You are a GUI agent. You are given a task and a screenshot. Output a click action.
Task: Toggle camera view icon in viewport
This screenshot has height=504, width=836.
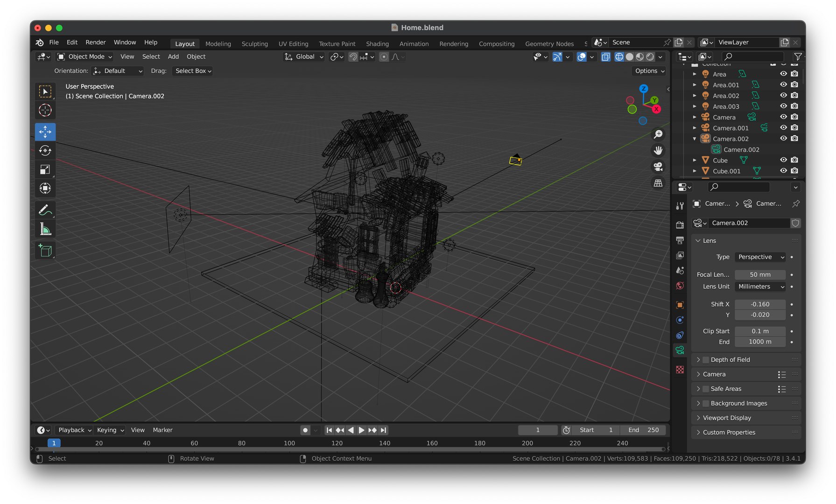(x=658, y=167)
